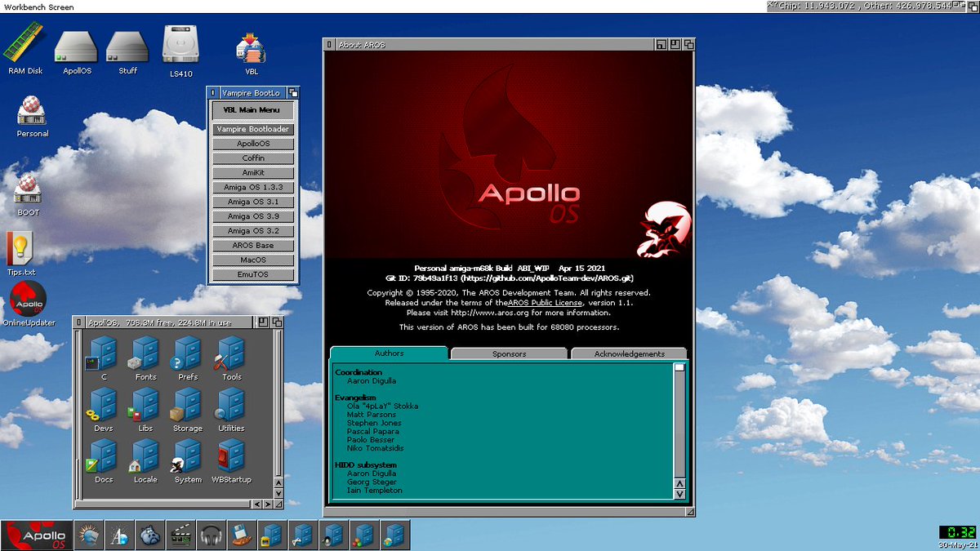The image size is (980, 551).
Task: Click down arrow of authors list scrollbar
Action: (679, 494)
